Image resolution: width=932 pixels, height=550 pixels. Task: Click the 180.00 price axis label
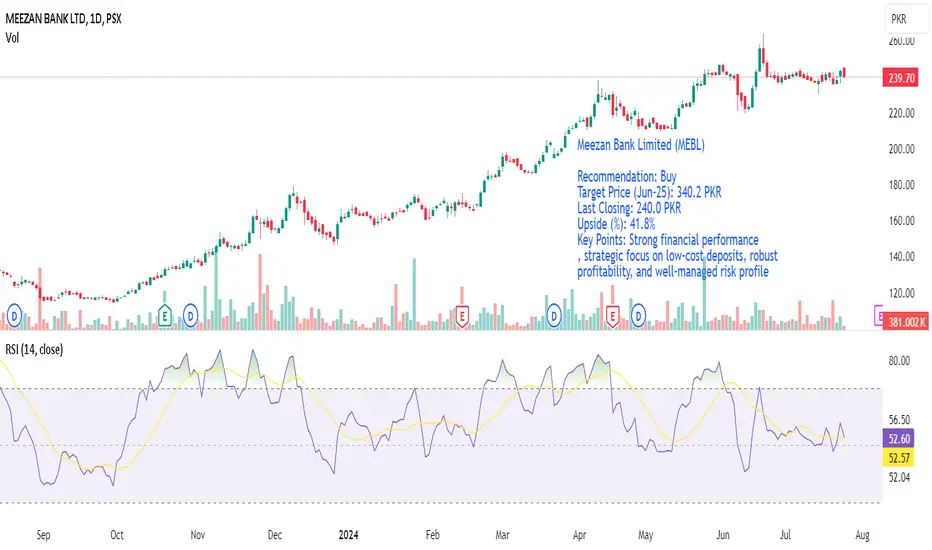pos(901,185)
